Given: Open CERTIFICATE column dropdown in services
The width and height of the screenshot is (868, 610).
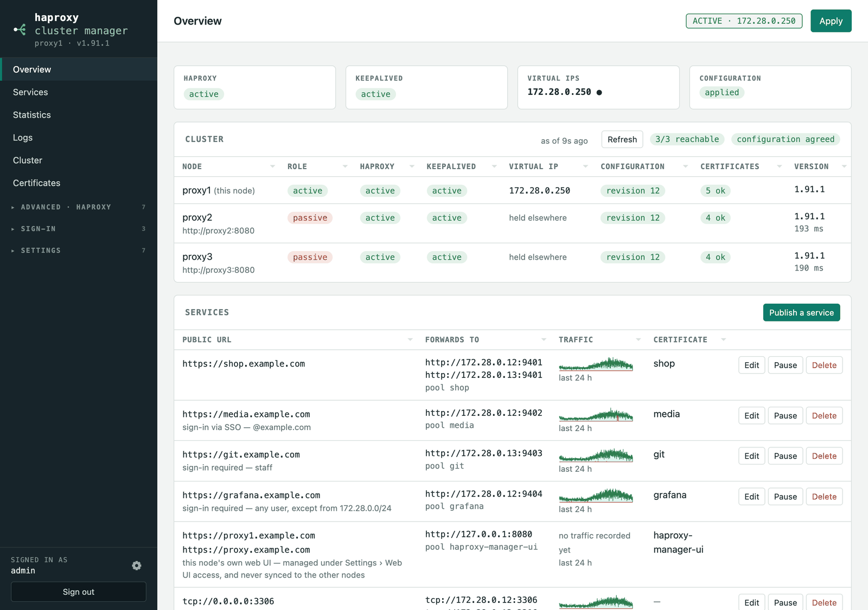Looking at the screenshot, I should [723, 339].
